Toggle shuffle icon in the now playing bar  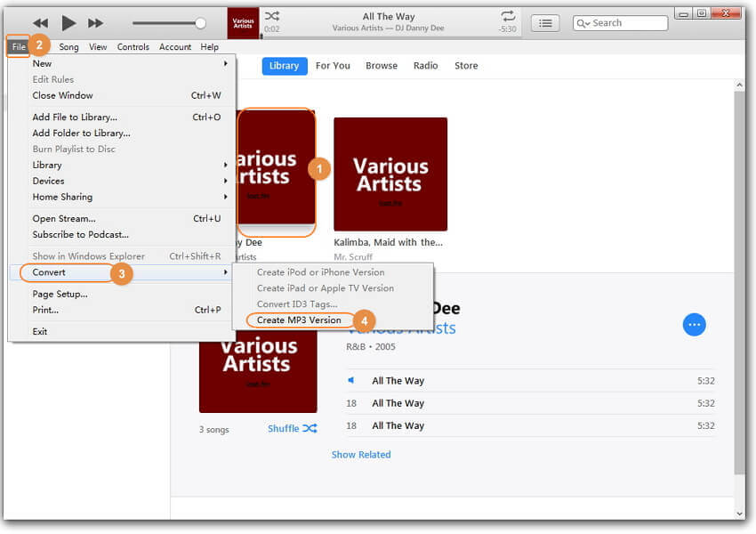pos(272,16)
